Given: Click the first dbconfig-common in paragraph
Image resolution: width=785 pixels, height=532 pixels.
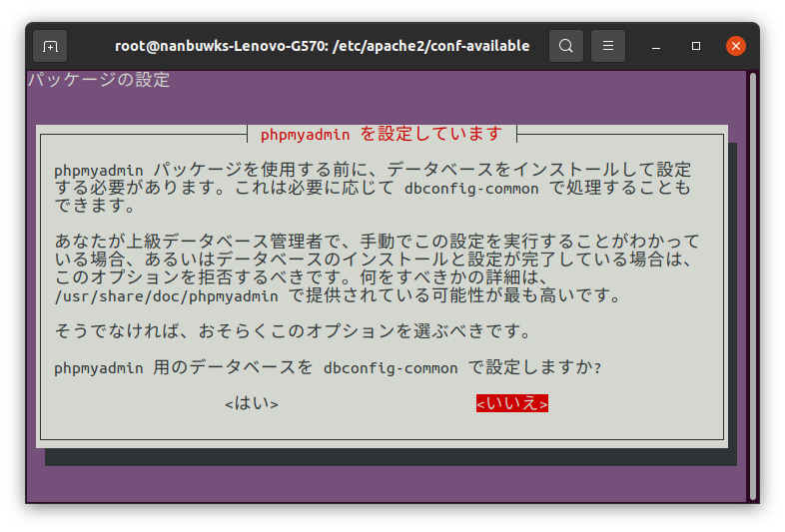Looking at the screenshot, I should coord(471,189).
